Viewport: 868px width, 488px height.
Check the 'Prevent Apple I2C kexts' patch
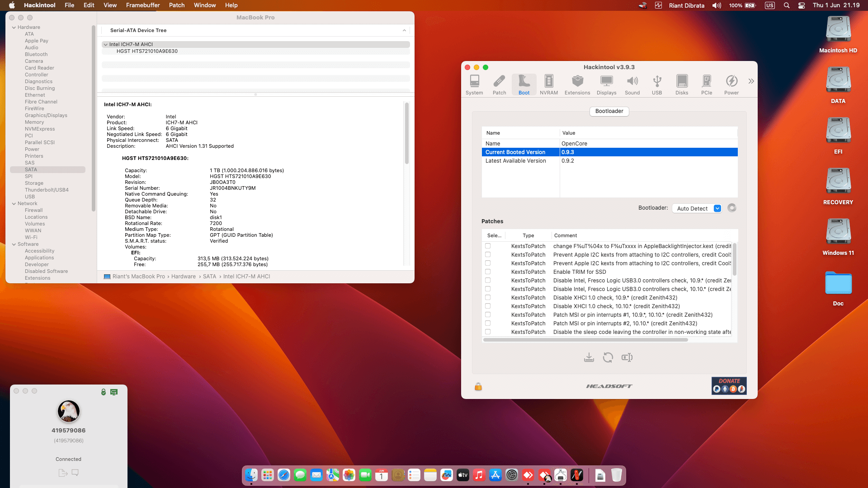488,254
